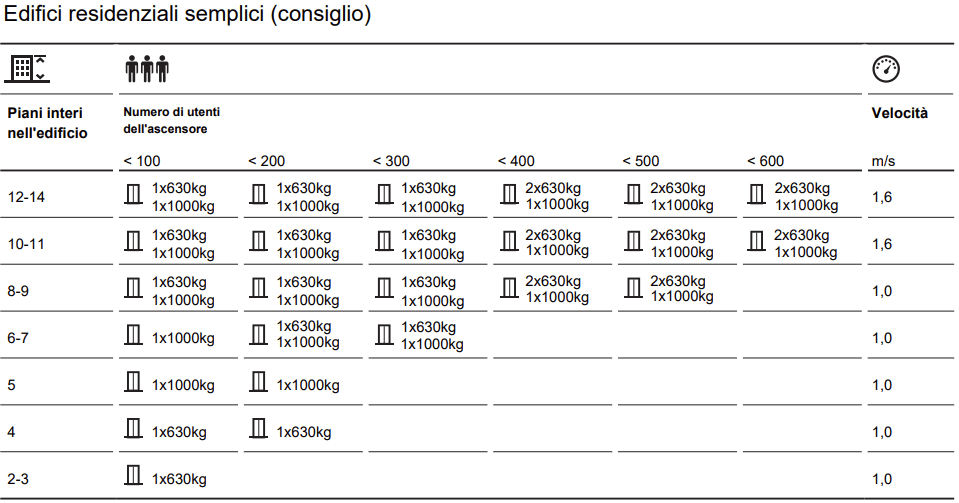Screen dimensions: 959x503
Task: Click elevator icon in 8-9 row under < 500
Action: tap(632, 288)
